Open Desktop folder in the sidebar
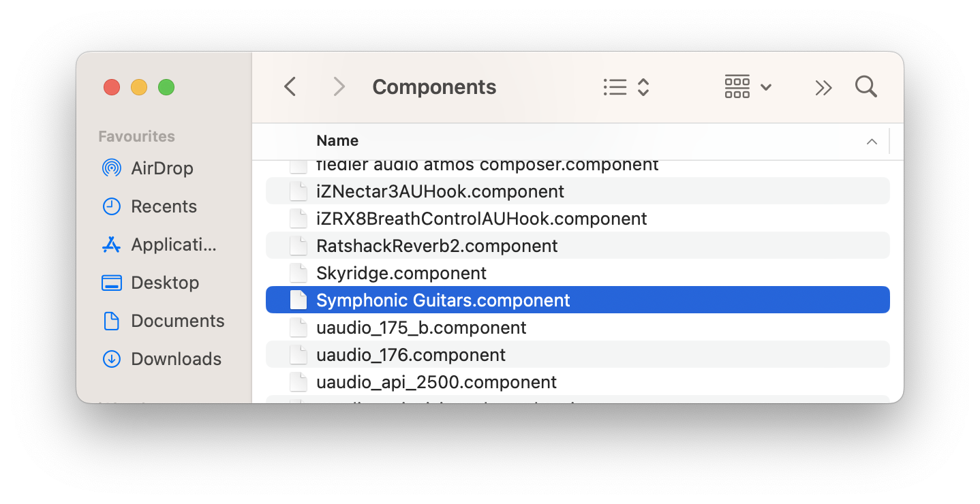This screenshot has width=980, height=504. point(165,283)
